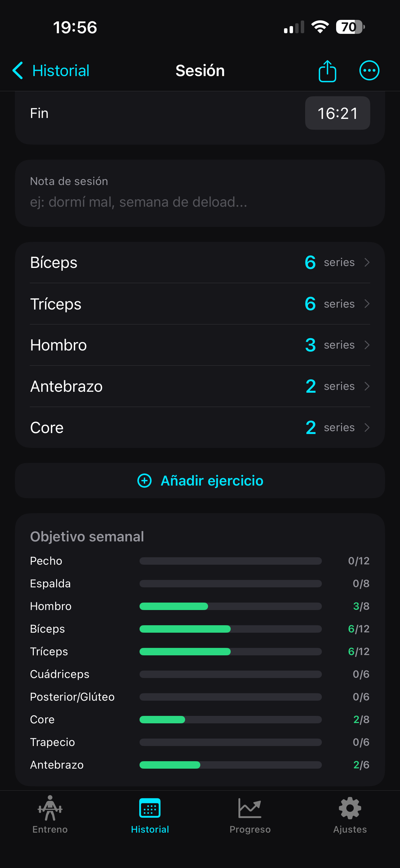Open the more options ellipsis menu
Screen dimensions: 400x868
pyautogui.click(x=369, y=71)
